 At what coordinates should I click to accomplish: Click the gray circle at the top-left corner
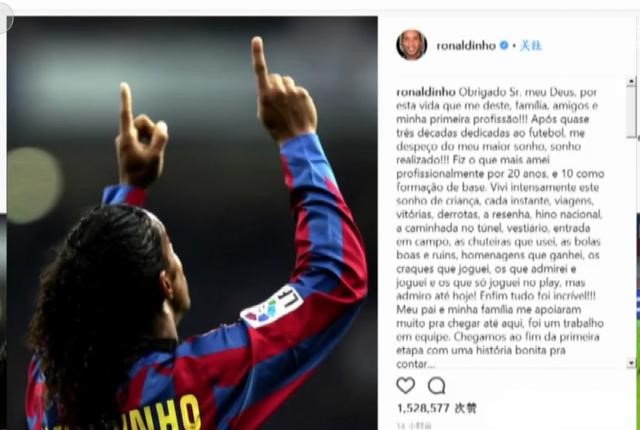point(6,17)
